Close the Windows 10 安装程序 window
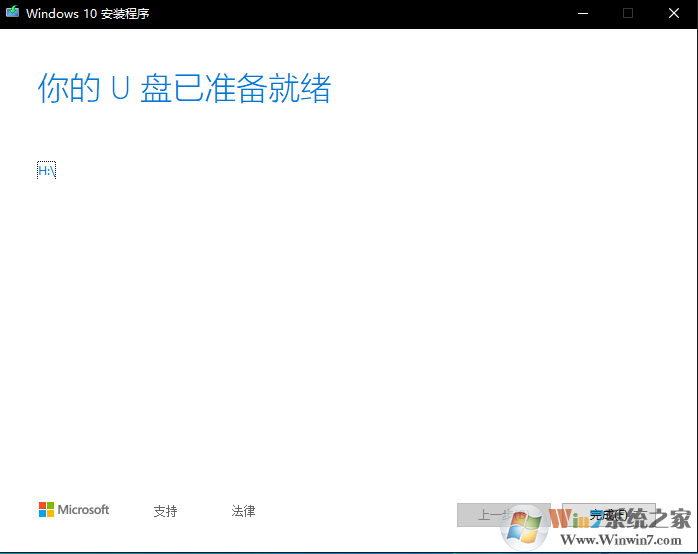 pos(674,14)
